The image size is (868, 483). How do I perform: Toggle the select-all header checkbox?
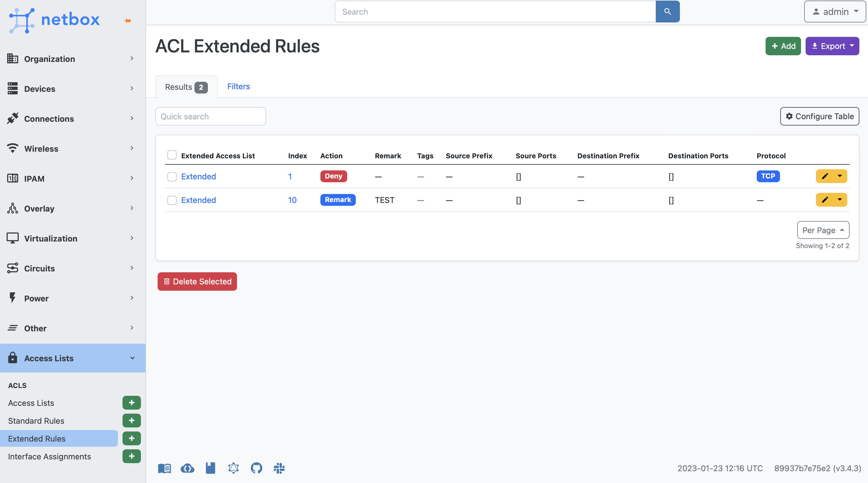point(172,155)
